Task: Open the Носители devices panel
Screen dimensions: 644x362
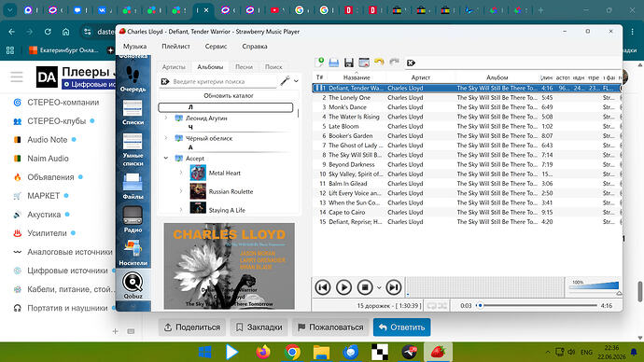Action: [133, 253]
